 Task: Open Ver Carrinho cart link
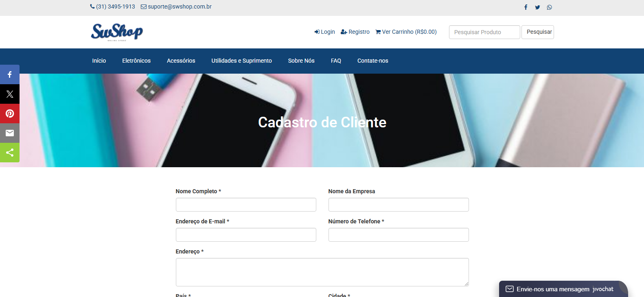click(x=406, y=32)
